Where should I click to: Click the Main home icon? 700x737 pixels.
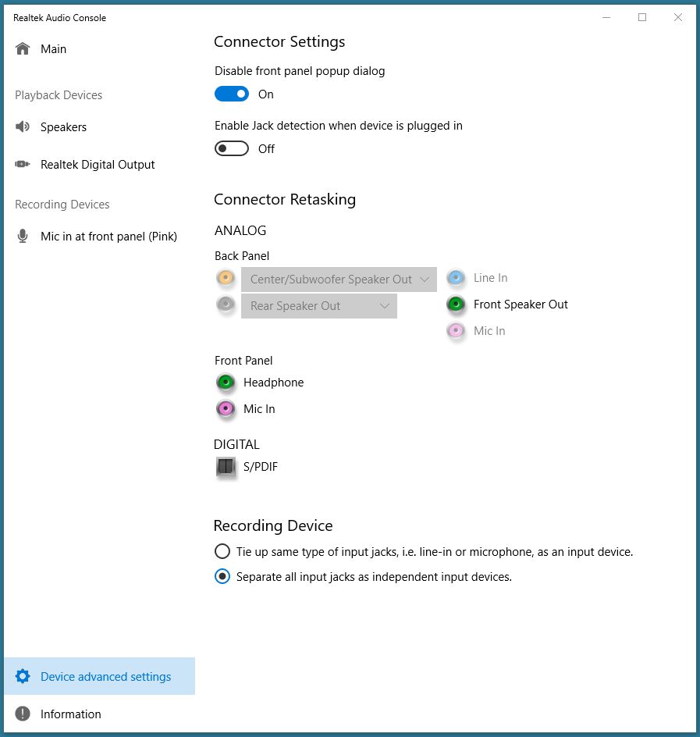pos(23,49)
